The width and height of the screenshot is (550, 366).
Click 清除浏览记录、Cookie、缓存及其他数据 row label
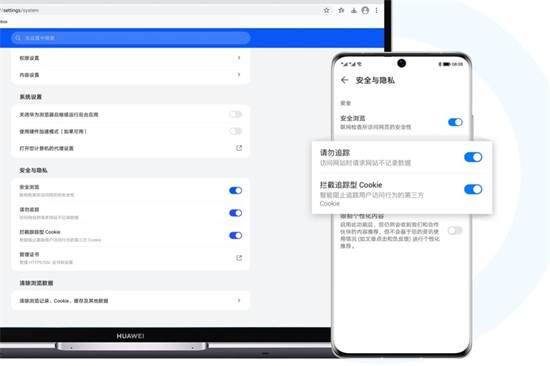pos(63,301)
